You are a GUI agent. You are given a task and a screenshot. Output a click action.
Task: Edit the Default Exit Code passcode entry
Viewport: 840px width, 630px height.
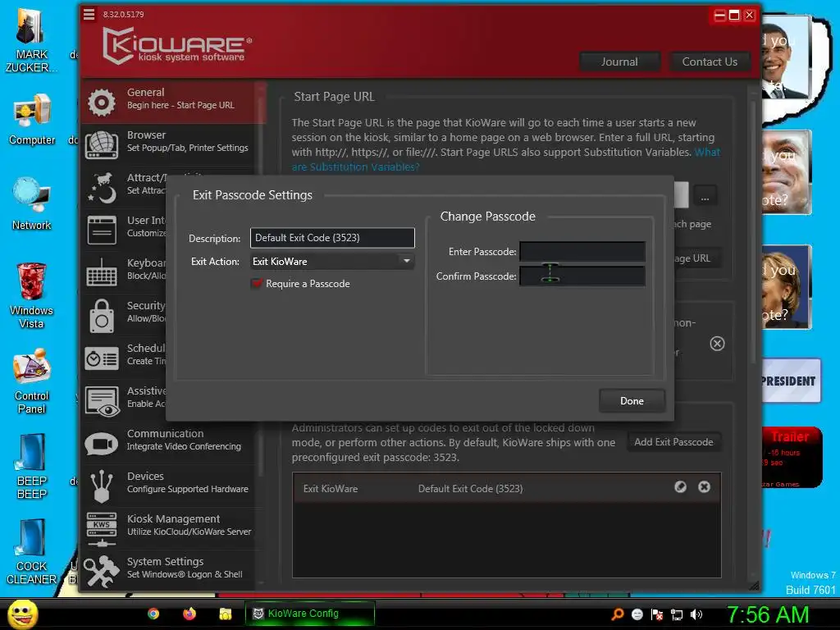point(680,486)
